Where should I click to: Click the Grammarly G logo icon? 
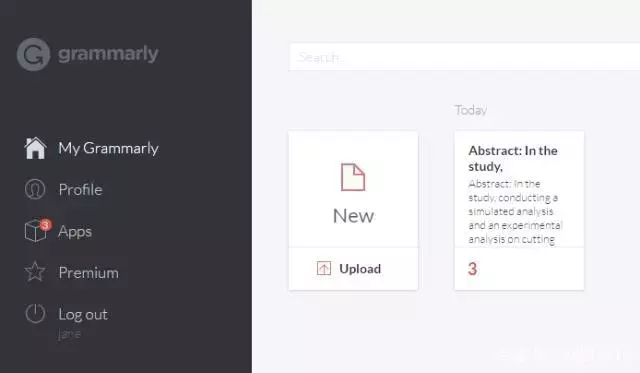(33, 55)
